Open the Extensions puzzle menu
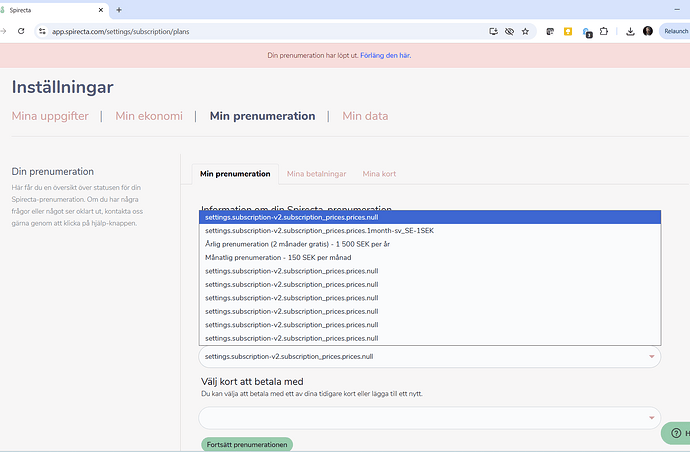 point(604,31)
